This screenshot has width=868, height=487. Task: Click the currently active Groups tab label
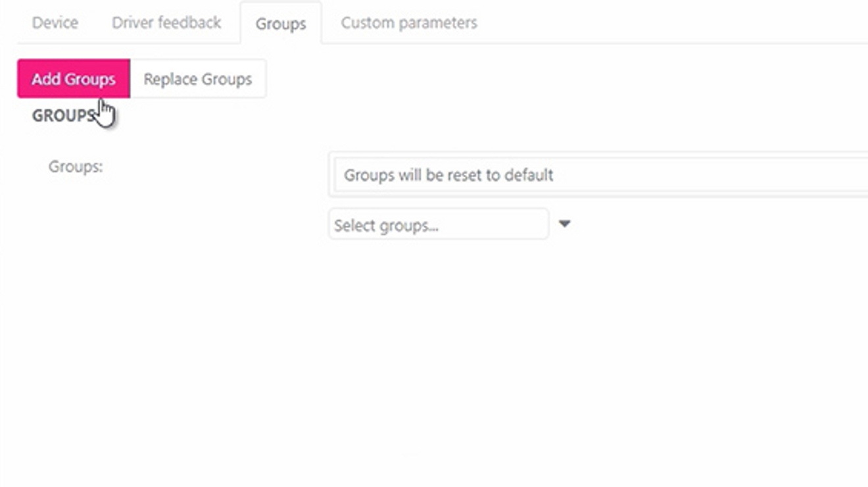(x=281, y=22)
